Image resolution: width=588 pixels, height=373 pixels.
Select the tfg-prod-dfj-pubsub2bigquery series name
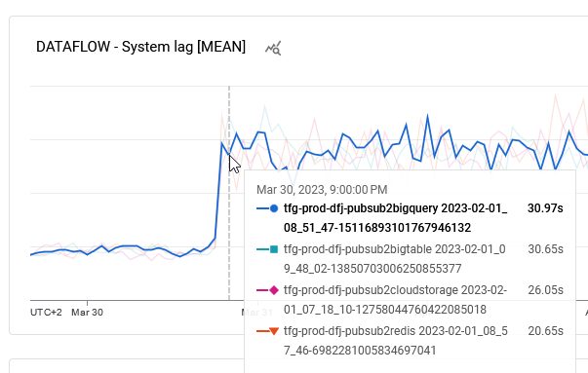pyautogui.click(x=395, y=218)
